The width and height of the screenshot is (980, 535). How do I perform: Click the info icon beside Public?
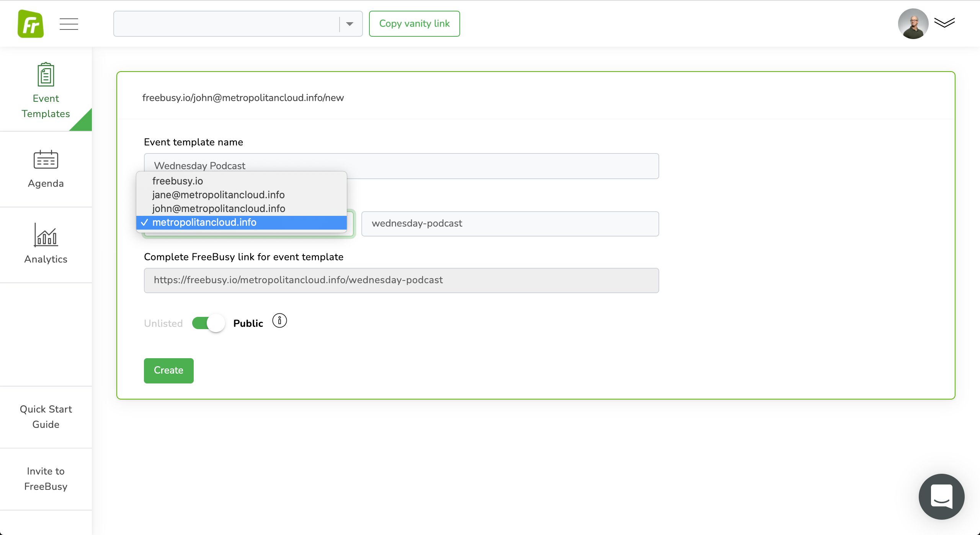click(279, 321)
